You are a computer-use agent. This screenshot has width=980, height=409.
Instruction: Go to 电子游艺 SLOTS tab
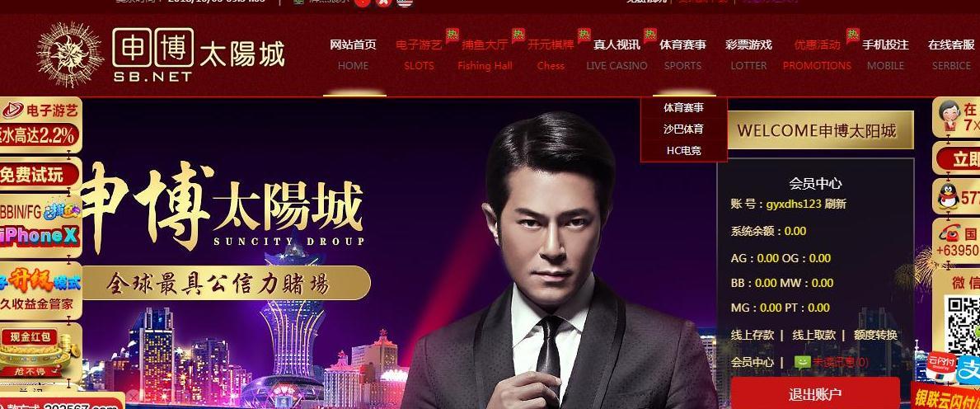(x=419, y=54)
